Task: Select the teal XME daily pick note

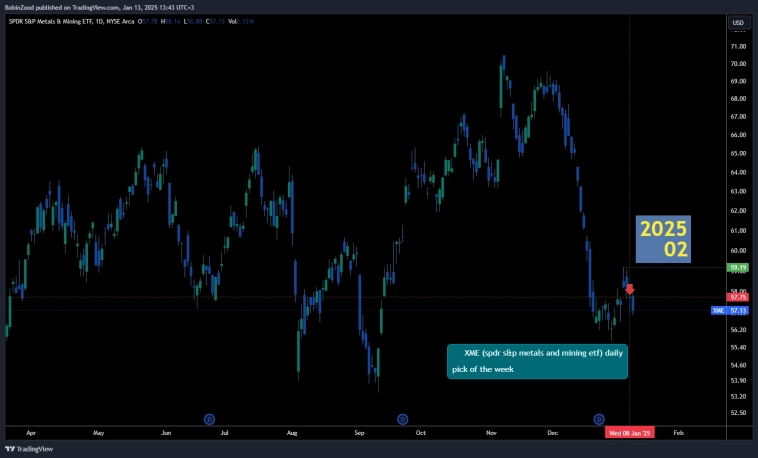Action: coord(537,361)
